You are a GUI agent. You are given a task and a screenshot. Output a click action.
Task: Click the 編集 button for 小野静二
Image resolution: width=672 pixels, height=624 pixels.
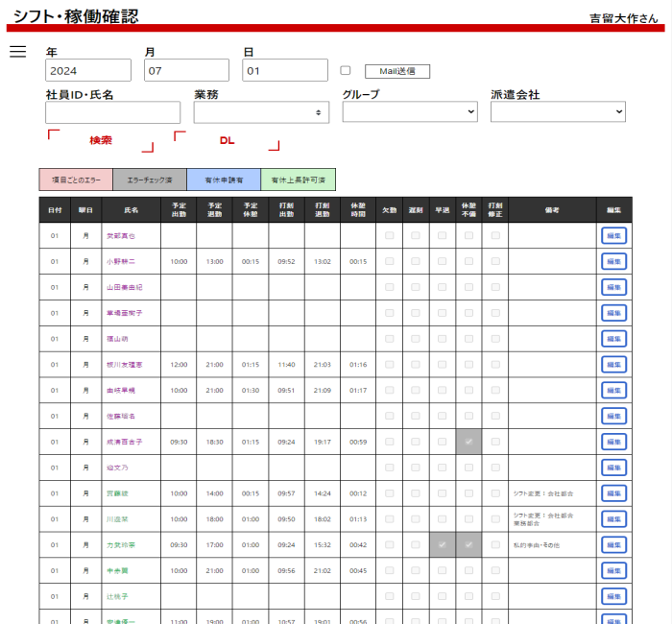click(x=613, y=261)
